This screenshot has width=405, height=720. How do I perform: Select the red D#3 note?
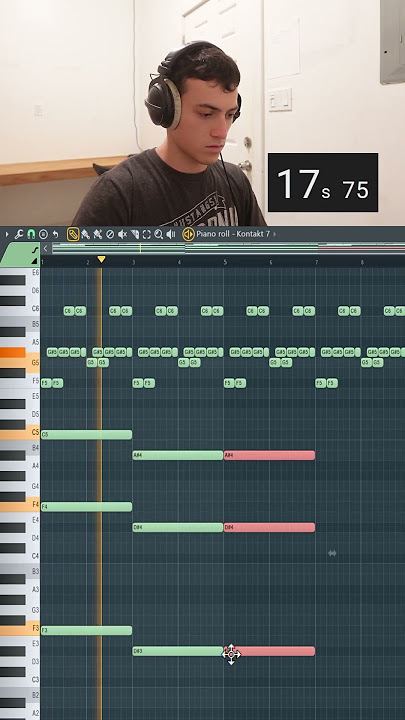(269, 651)
